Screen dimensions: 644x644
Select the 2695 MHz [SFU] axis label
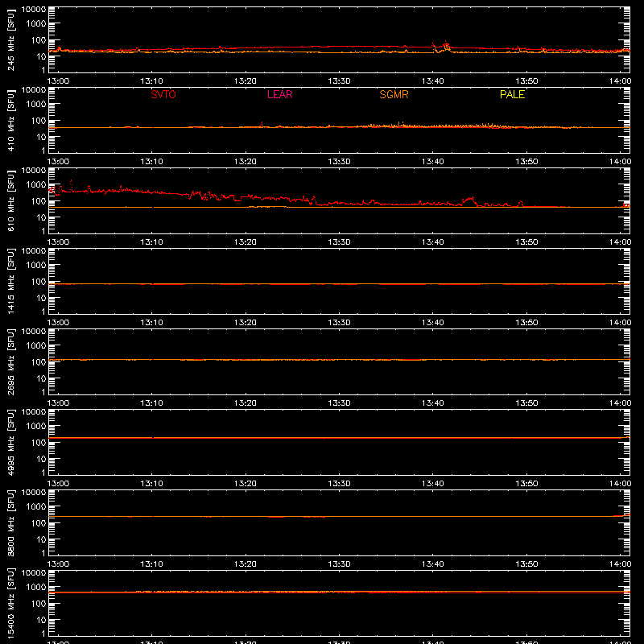(11, 361)
